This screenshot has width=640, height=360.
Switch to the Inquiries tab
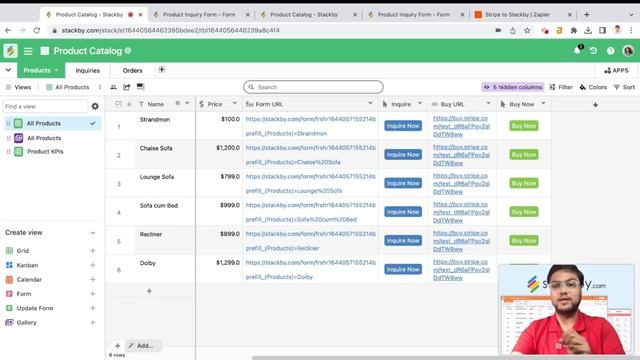[x=88, y=70]
